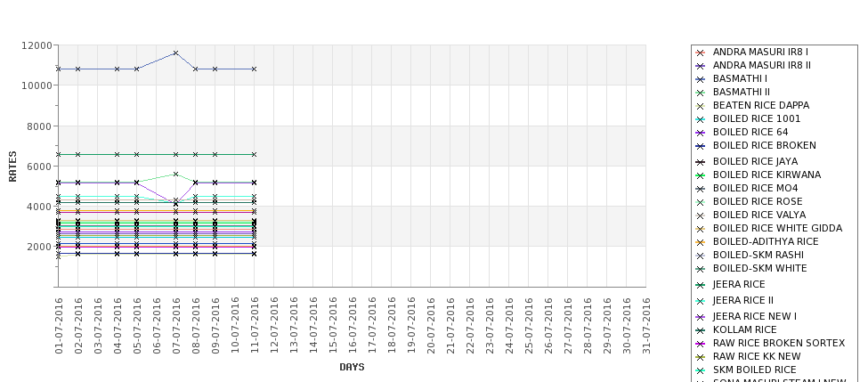This screenshot has height=382, width=868.
Task: Select the JEERA RICE legend label
Action: pyautogui.click(x=739, y=284)
